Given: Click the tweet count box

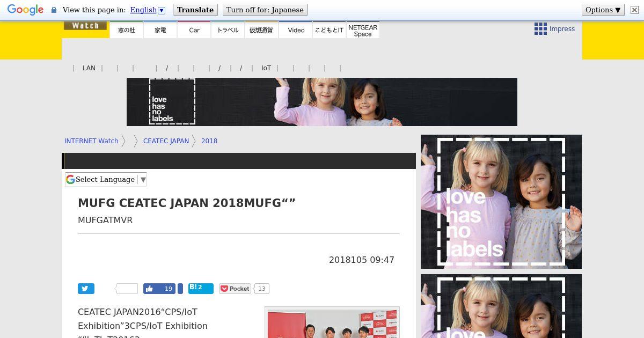Looking at the screenshot, I should (x=127, y=289).
